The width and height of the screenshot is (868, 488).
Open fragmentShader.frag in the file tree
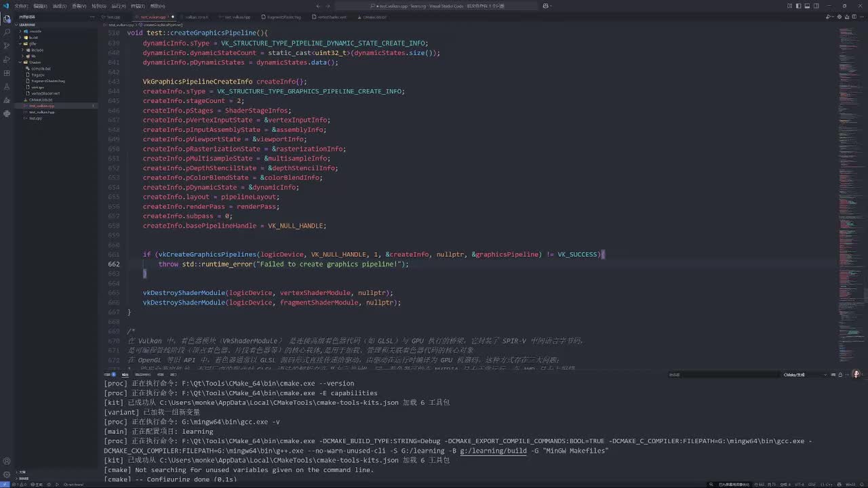pos(48,81)
